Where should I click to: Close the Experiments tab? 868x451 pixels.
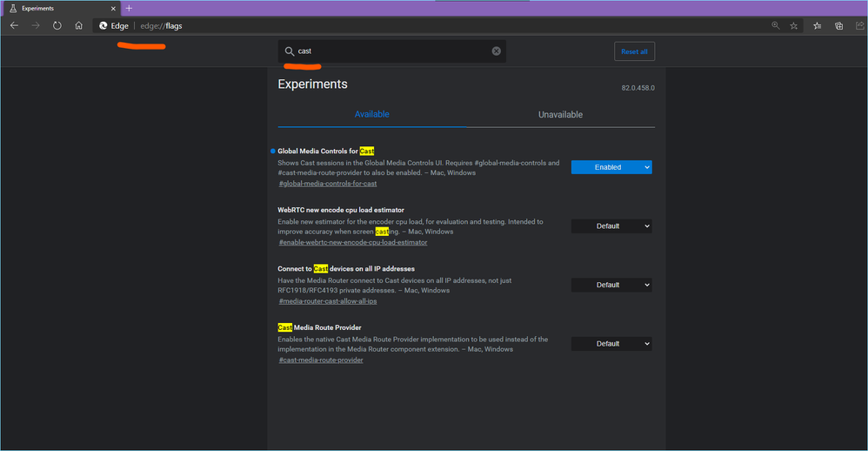pyautogui.click(x=113, y=9)
